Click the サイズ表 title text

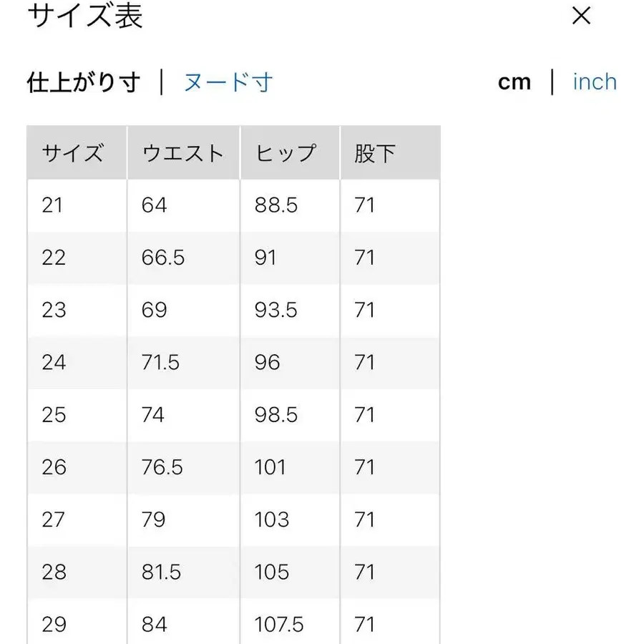[86, 16]
